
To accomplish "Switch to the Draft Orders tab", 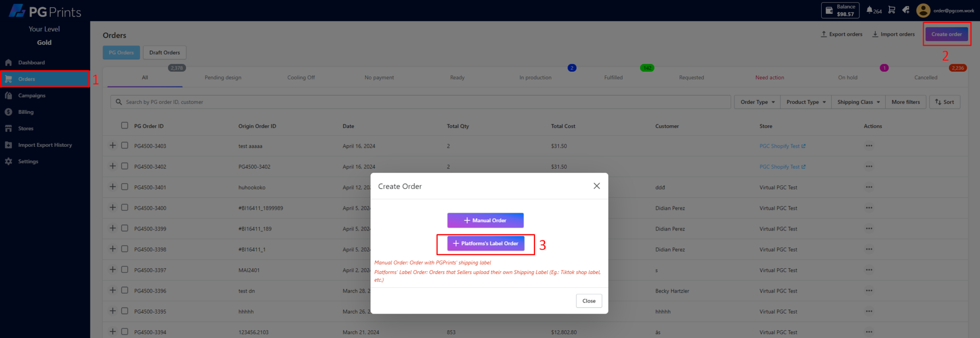I will pos(165,53).
